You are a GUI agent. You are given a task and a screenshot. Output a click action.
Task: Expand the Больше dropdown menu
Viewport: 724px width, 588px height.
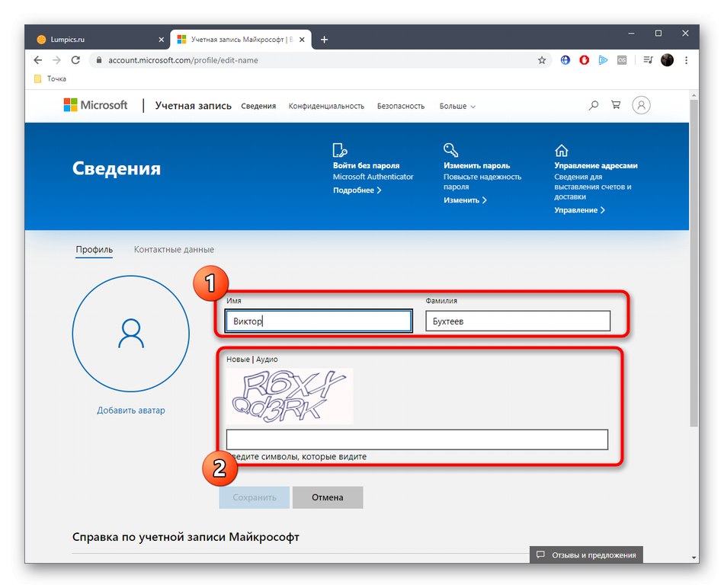coord(457,106)
